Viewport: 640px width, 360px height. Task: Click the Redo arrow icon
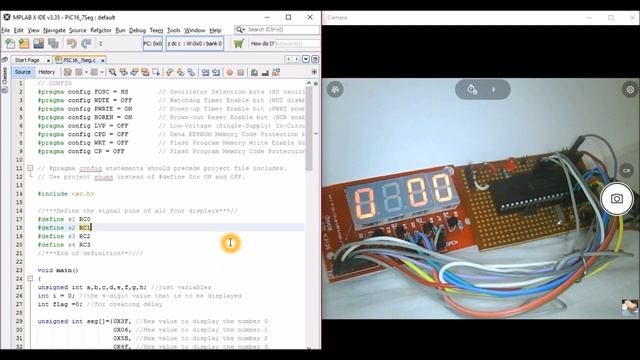point(86,44)
